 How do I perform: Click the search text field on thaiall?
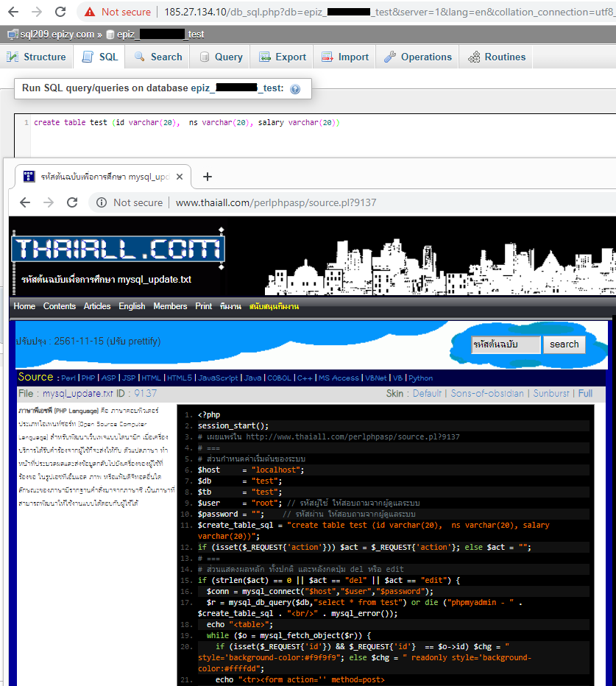[506, 344]
